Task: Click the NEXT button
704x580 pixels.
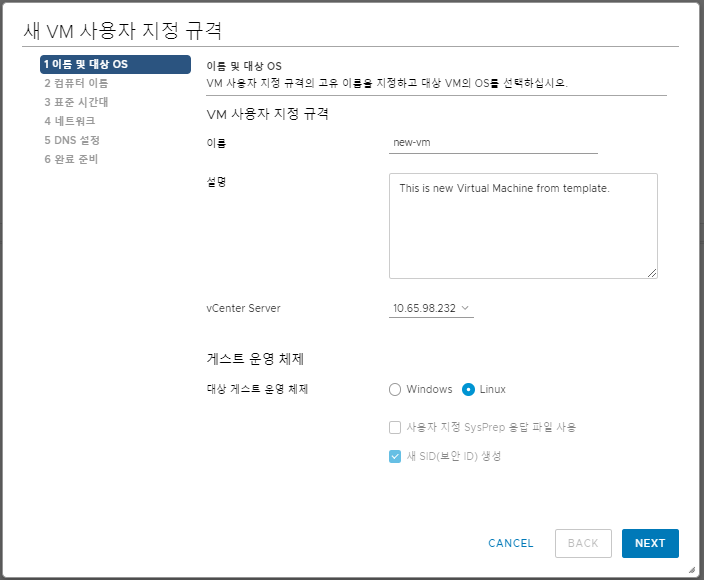Action: click(650, 543)
